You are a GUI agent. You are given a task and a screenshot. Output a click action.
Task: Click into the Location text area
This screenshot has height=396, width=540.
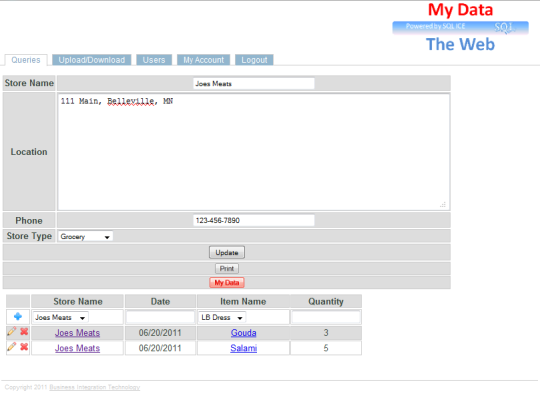point(254,152)
